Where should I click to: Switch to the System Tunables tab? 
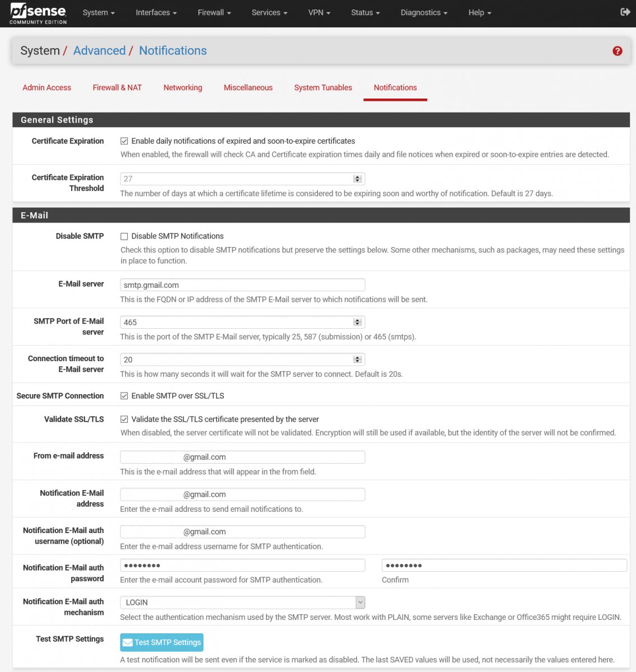(x=323, y=87)
